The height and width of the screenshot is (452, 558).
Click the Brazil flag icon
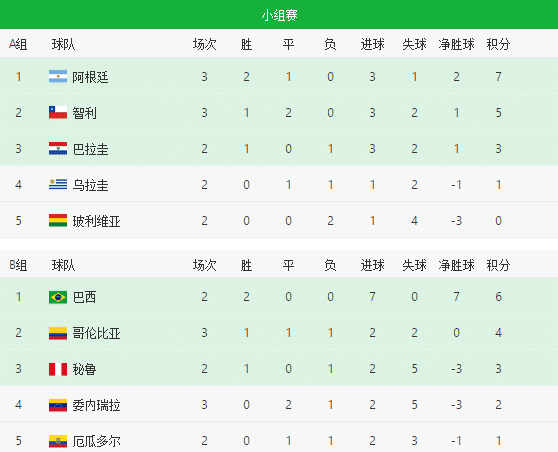tap(58, 297)
